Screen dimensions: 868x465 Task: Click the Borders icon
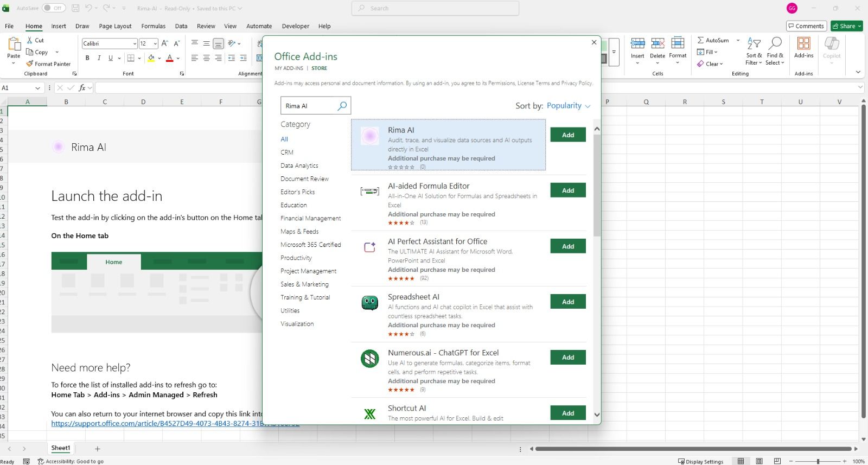pyautogui.click(x=131, y=58)
